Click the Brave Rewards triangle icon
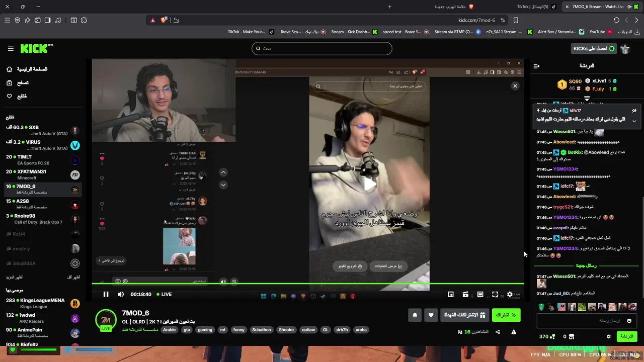The image size is (644, 362). point(153,20)
